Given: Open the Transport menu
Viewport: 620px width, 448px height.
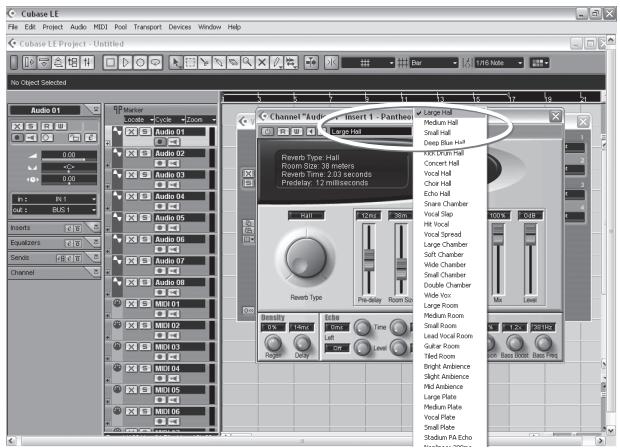Looking at the screenshot, I should pyautogui.click(x=147, y=27).
